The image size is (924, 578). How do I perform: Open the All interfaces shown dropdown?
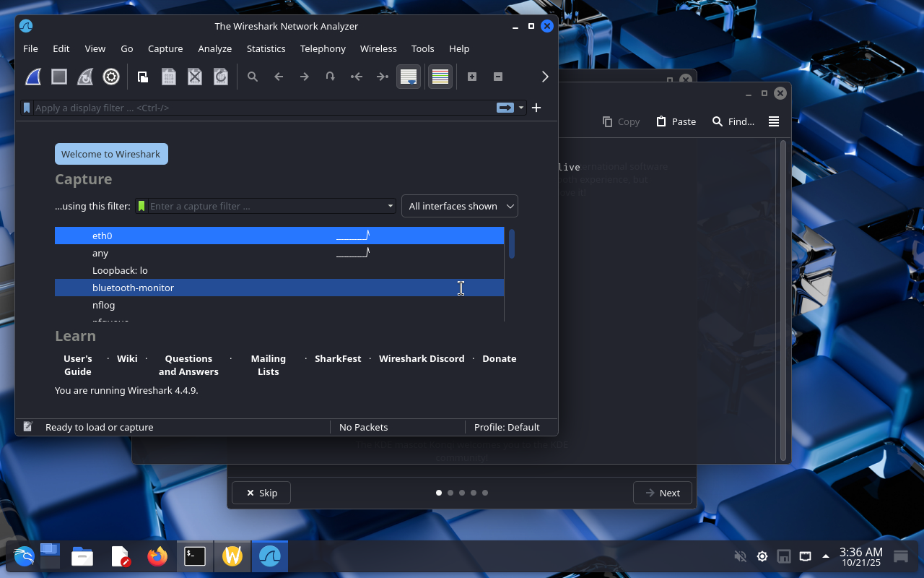point(459,206)
